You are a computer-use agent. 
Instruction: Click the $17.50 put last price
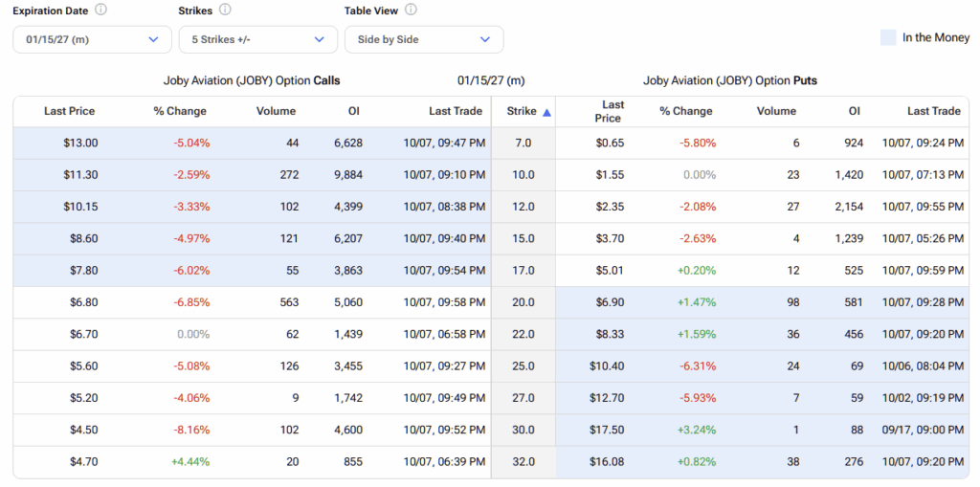click(608, 430)
